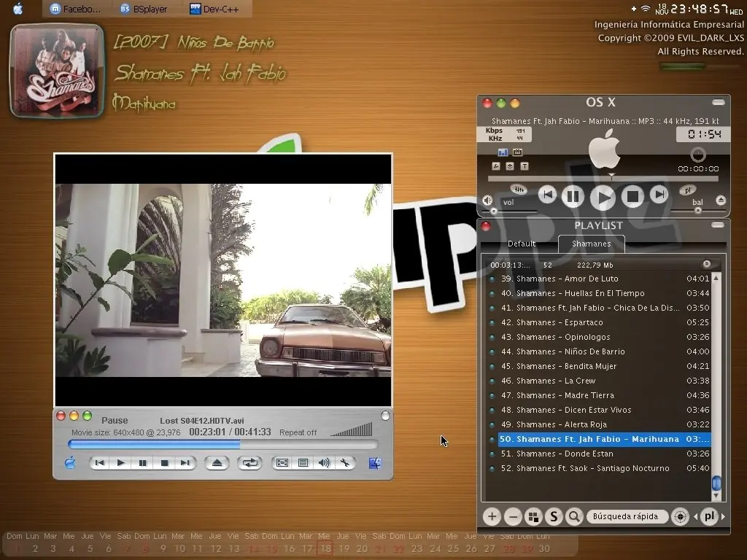Click the BSplayer blue video progress bar
The image size is (747, 560).
[223, 444]
